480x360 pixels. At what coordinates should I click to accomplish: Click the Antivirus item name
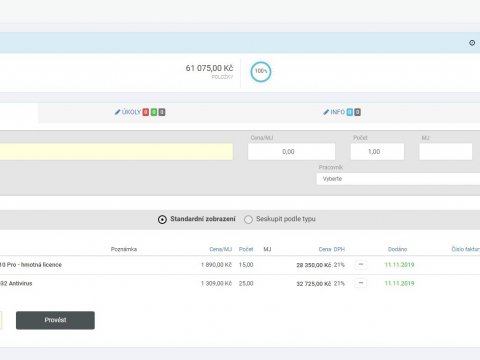click(x=16, y=283)
